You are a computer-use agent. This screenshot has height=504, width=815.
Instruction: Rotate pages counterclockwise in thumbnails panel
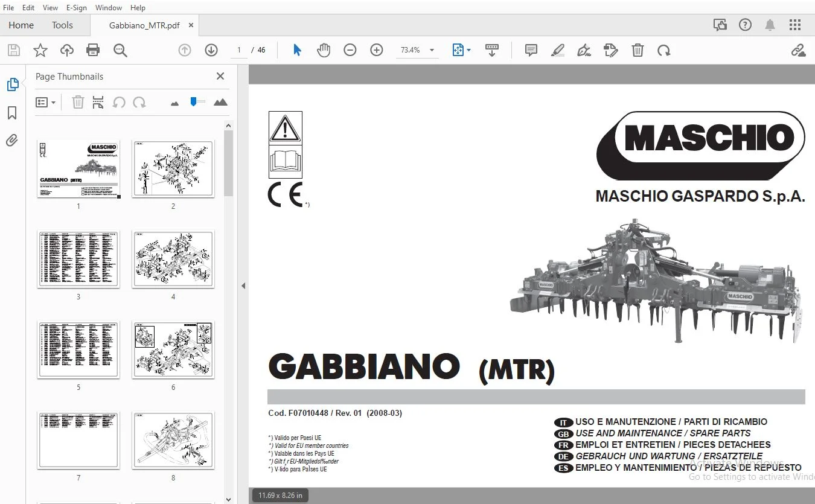pos(119,102)
